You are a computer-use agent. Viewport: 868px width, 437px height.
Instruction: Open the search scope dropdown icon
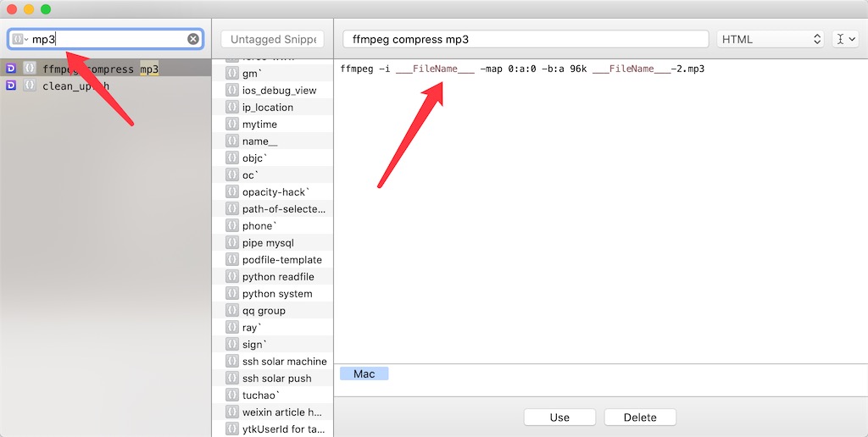pos(19,39)
